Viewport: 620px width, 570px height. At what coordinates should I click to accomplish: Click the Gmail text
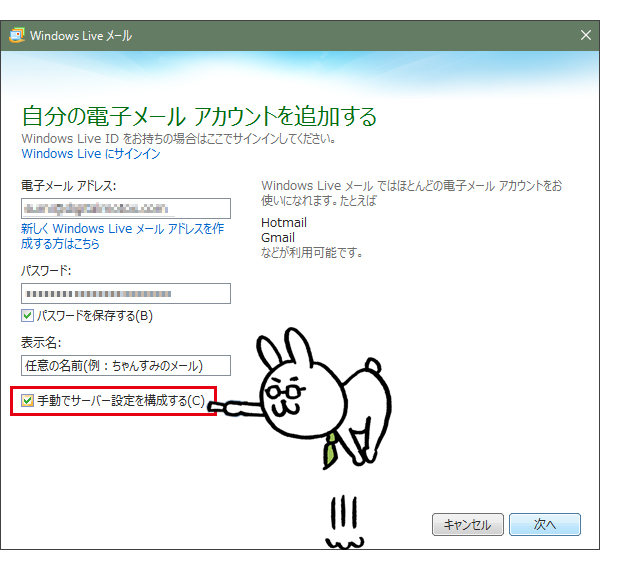278,238
